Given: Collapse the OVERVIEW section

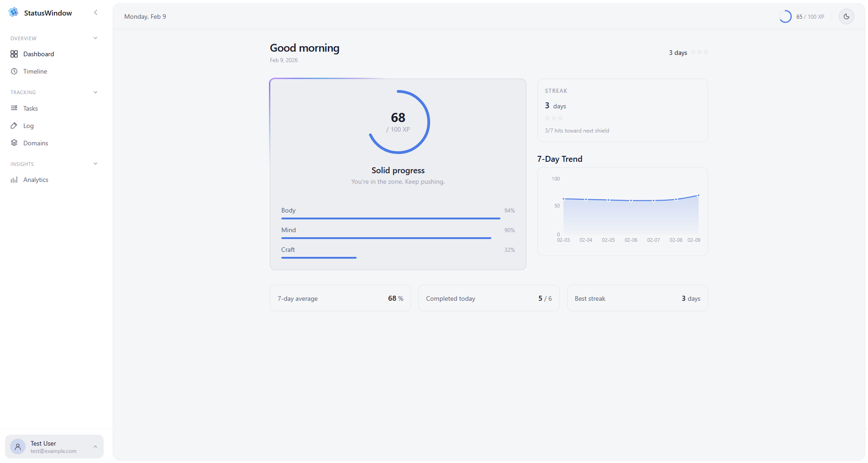Looking at the screenshot, I should (x=95, y=38).
